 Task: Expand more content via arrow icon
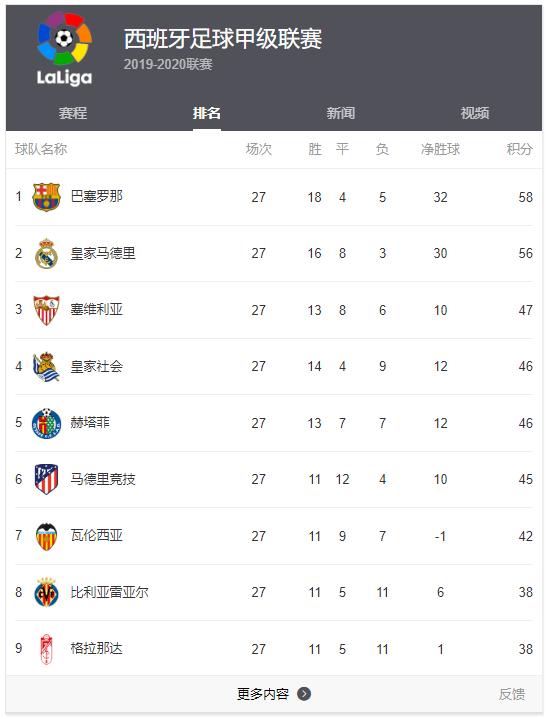point(304,694)
